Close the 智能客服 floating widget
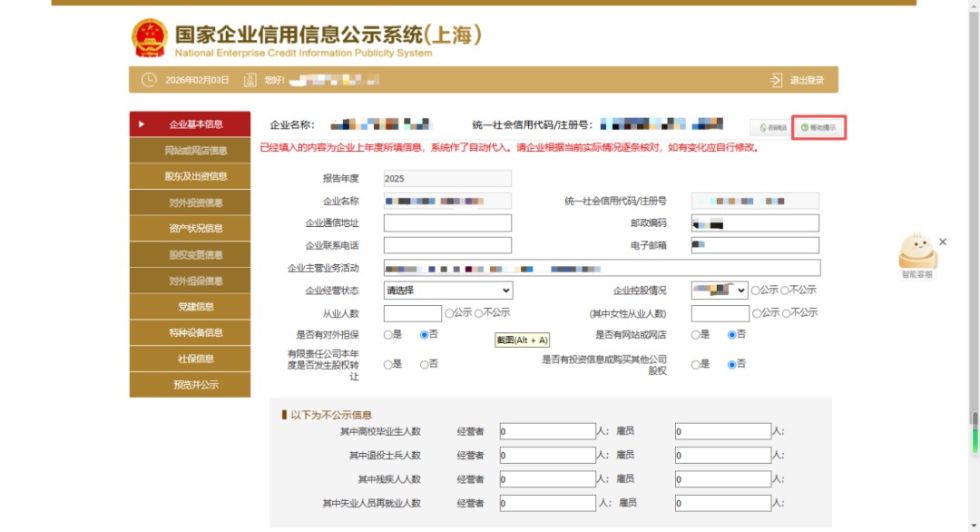 coord(943,241)
